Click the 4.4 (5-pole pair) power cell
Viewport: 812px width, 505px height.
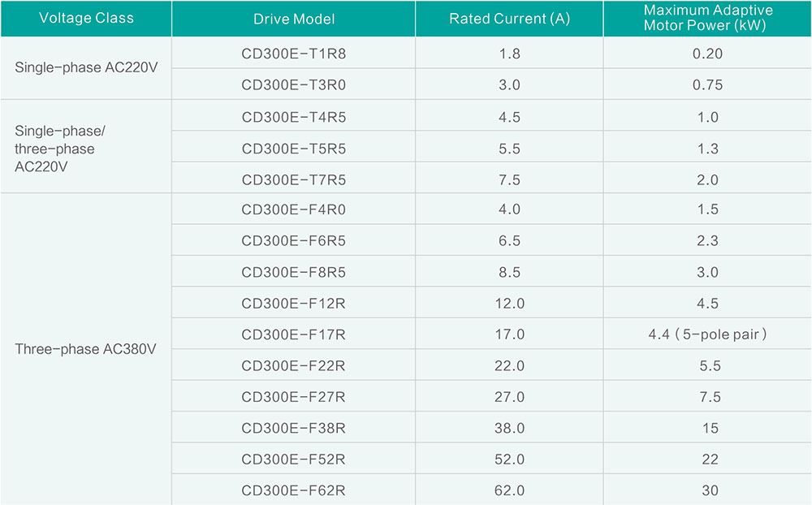707,335
